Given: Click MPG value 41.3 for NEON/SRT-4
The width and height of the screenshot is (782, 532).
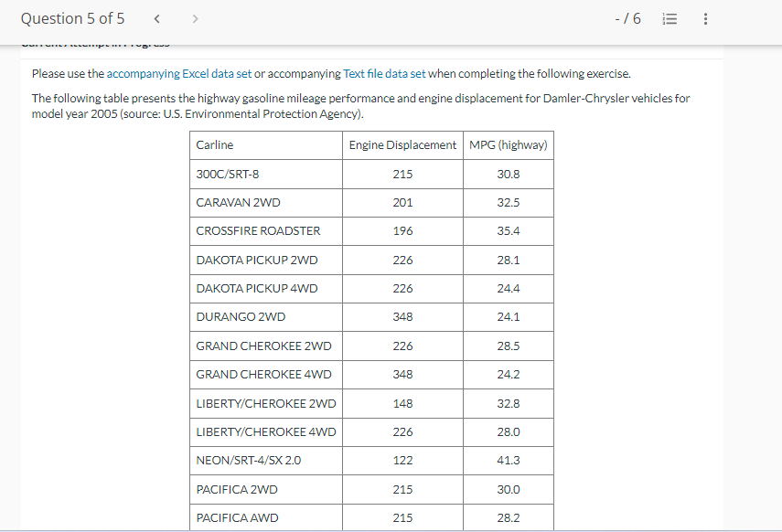Looking at the screenshot, I should point(509,460).
